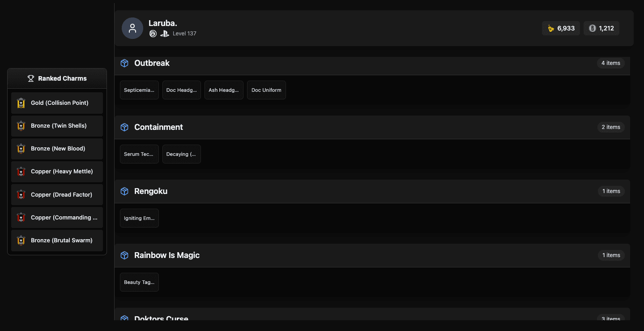Click the Ubisoft platform icon
Viewport: 644px width, 331px height.
click(153, 34)
